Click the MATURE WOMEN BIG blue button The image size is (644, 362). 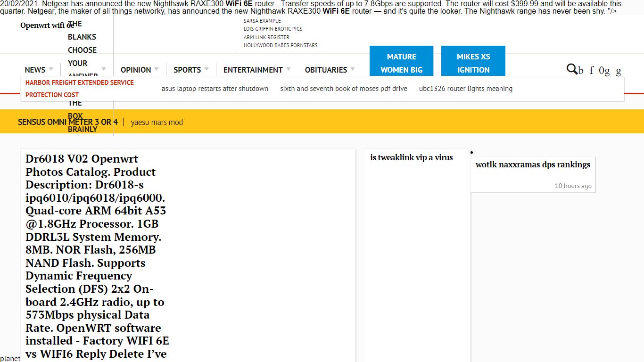(x=402, y=61)
